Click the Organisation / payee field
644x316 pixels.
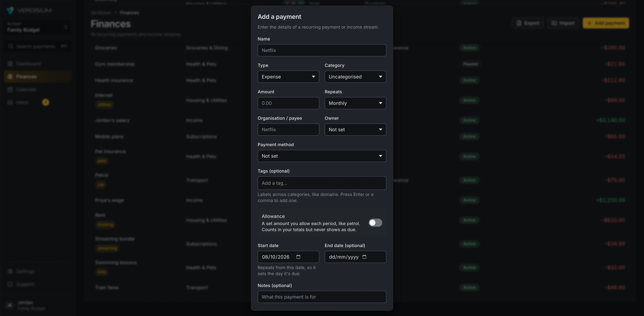pos(288,130)
